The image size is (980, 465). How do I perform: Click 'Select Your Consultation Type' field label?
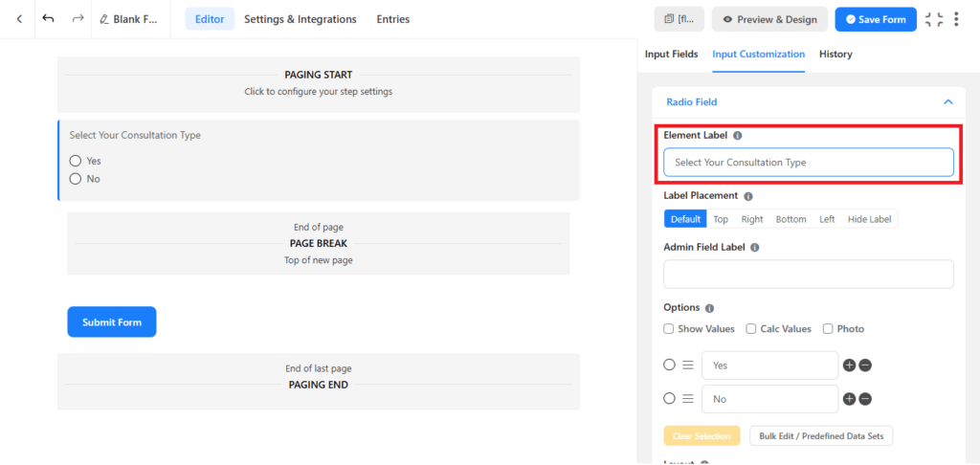[135, 135]
